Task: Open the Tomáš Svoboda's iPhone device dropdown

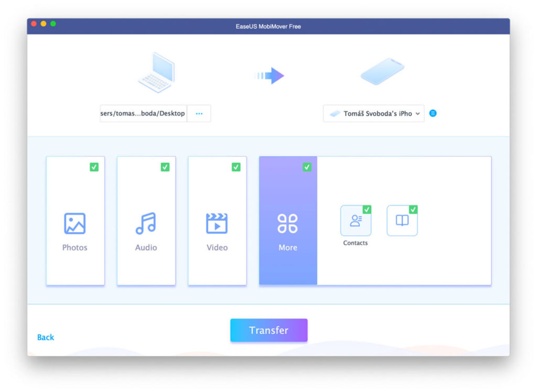Action: (x=373, y=114)
